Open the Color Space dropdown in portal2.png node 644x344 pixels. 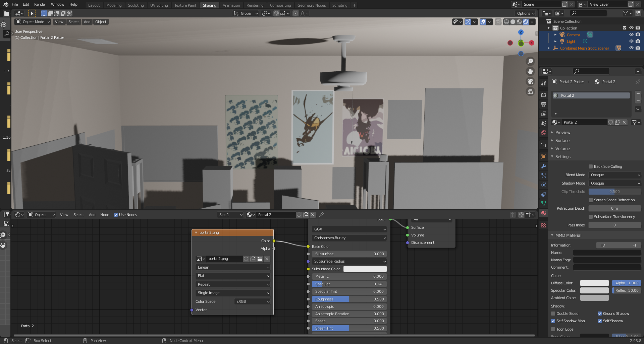(252, 301)
